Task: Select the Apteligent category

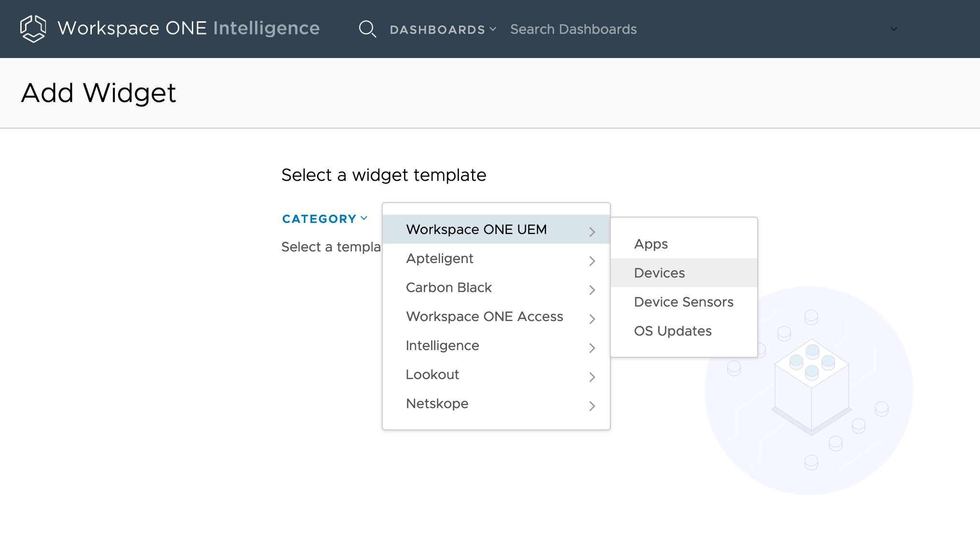Action: coord(439,258)
